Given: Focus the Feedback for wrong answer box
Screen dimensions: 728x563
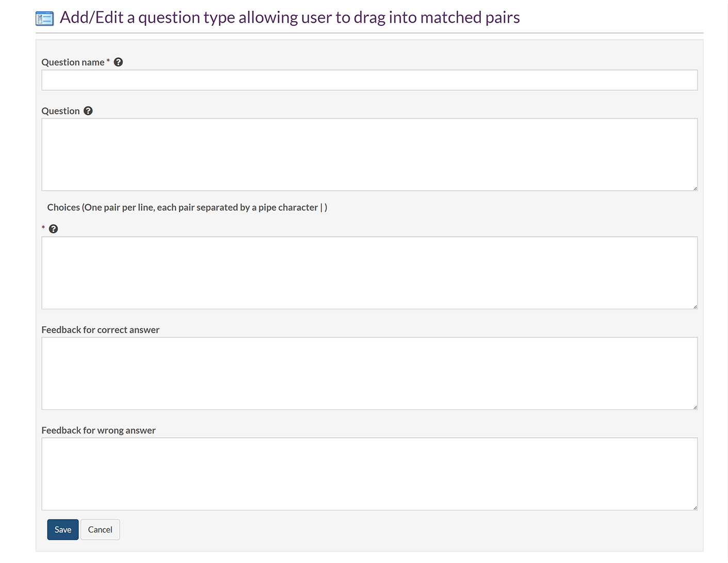Looking at the screenshot, I should click(x=369, y=474).
